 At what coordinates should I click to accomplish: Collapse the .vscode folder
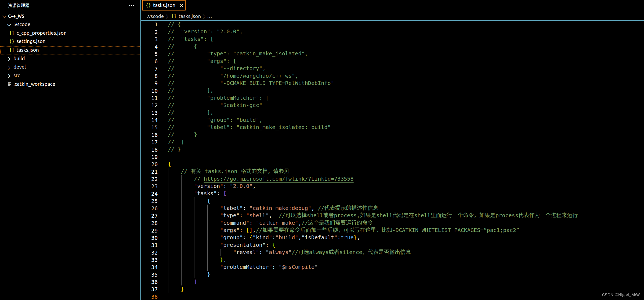pos(9,24)
